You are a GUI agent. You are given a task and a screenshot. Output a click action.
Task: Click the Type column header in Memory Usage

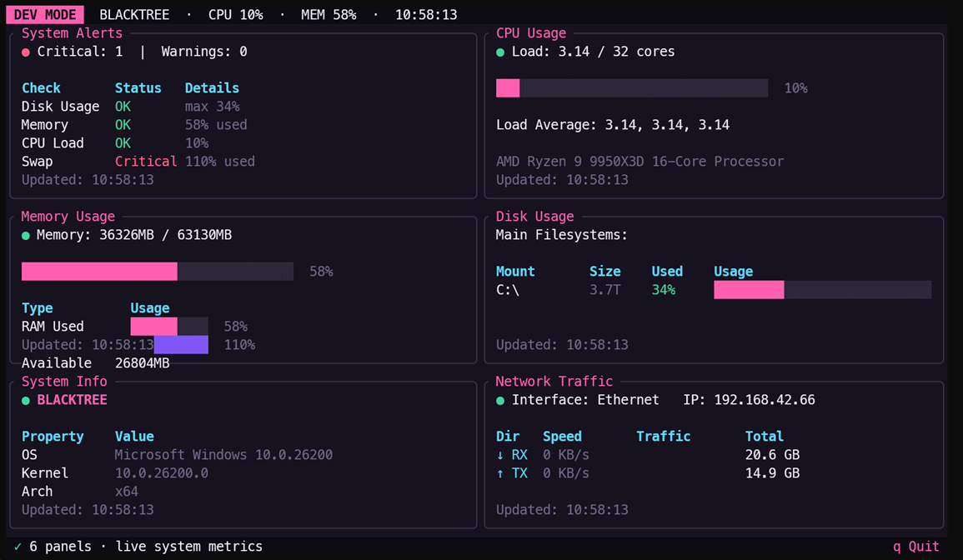click(x=38, y=308)
